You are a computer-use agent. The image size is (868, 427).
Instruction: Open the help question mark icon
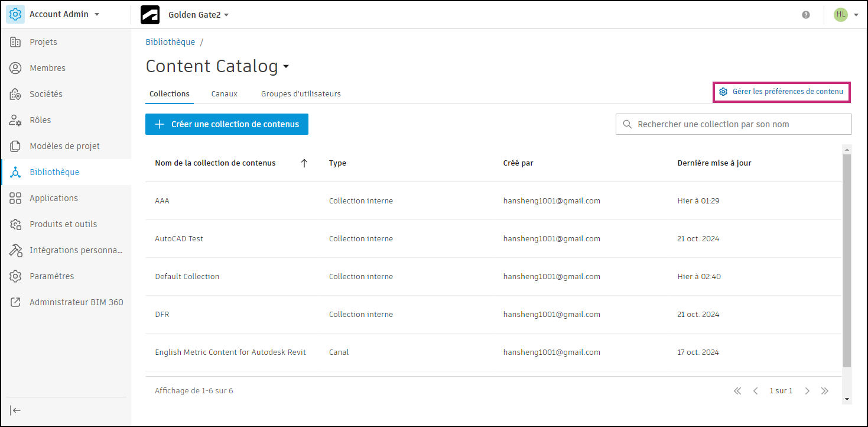coord(806,15)
